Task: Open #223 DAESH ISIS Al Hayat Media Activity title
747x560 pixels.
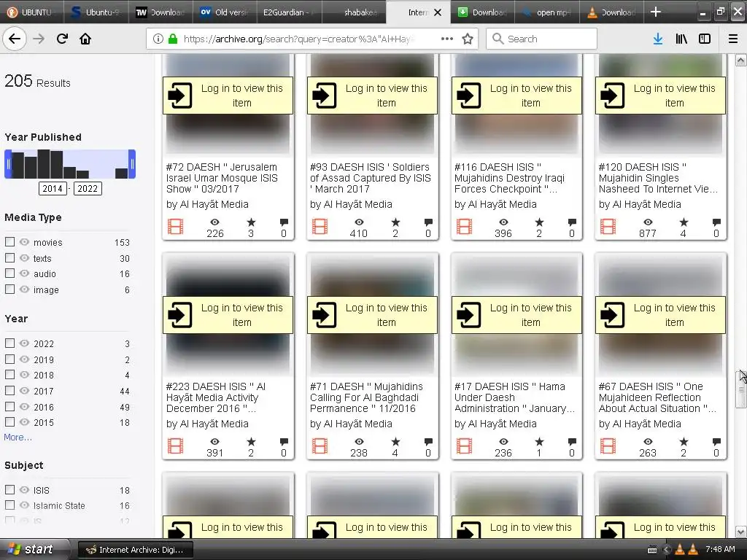Action: (x=216, y=397)
